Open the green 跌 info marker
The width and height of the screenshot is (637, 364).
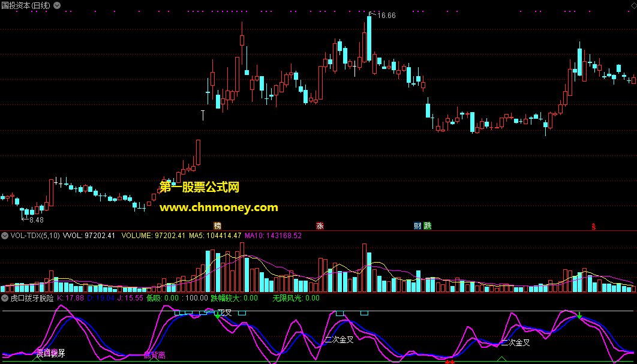428,226
